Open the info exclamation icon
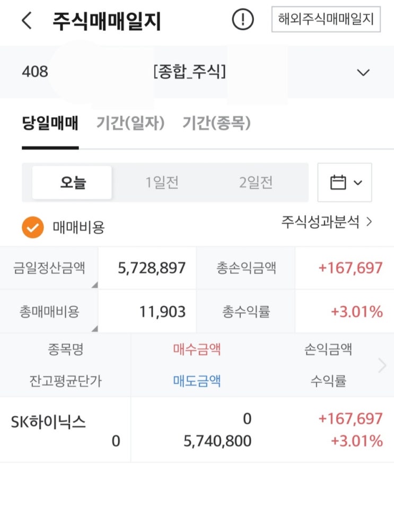 pos(242,19)
